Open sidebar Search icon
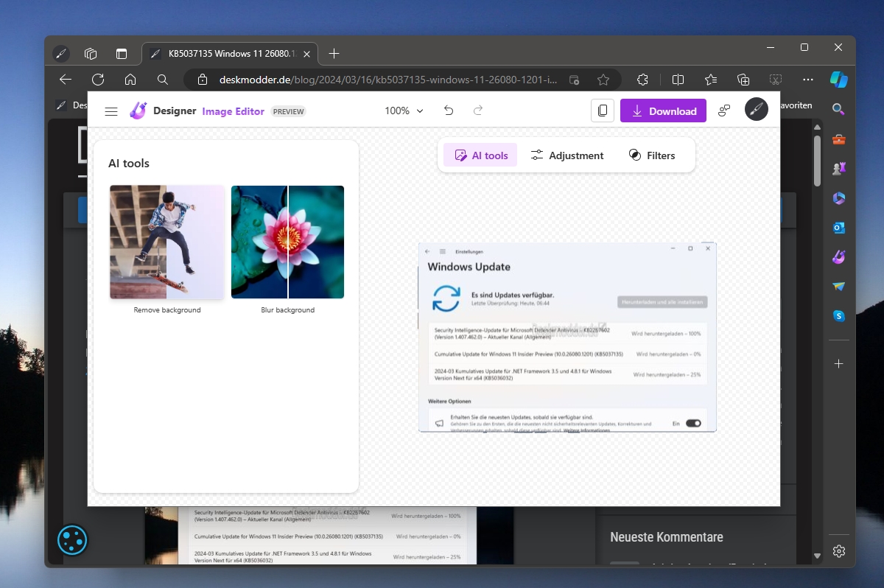The image size is (884, 588). [x=838, y=109]
